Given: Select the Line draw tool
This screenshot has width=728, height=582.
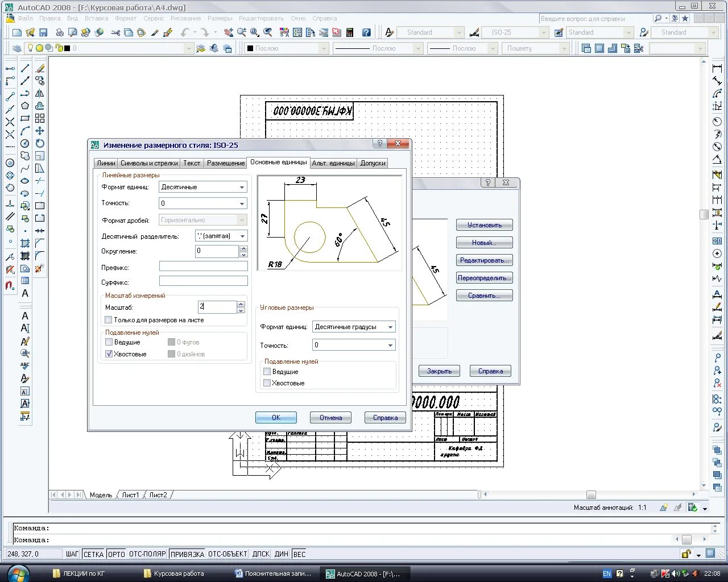Looking at the screenshot, I should pos(25,68).
